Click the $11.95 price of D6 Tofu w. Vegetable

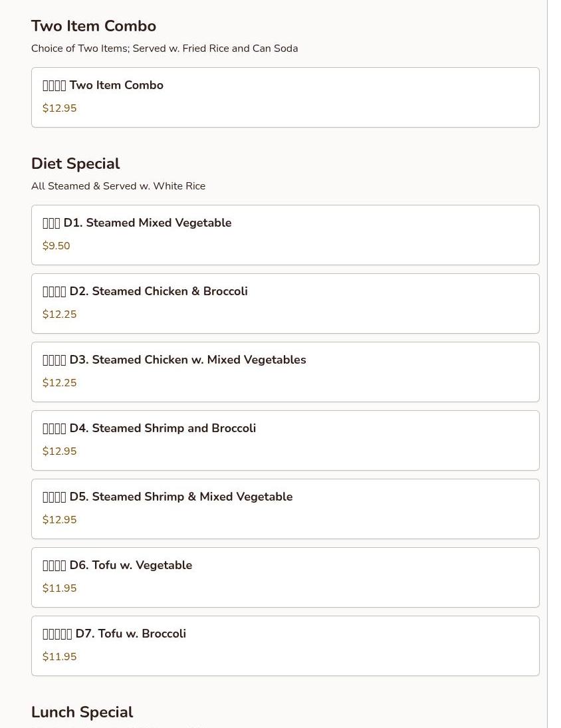click(x=59, y=588)
